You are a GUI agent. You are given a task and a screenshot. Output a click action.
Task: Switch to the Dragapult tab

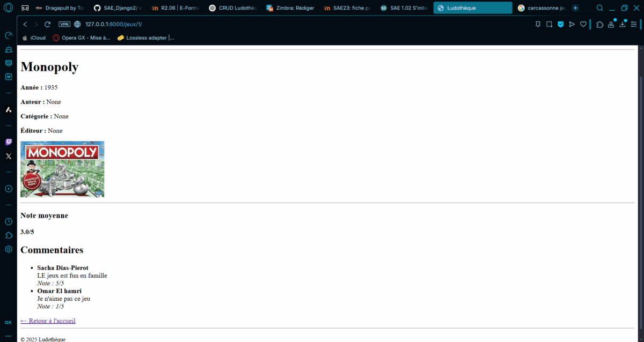point(60,8)
